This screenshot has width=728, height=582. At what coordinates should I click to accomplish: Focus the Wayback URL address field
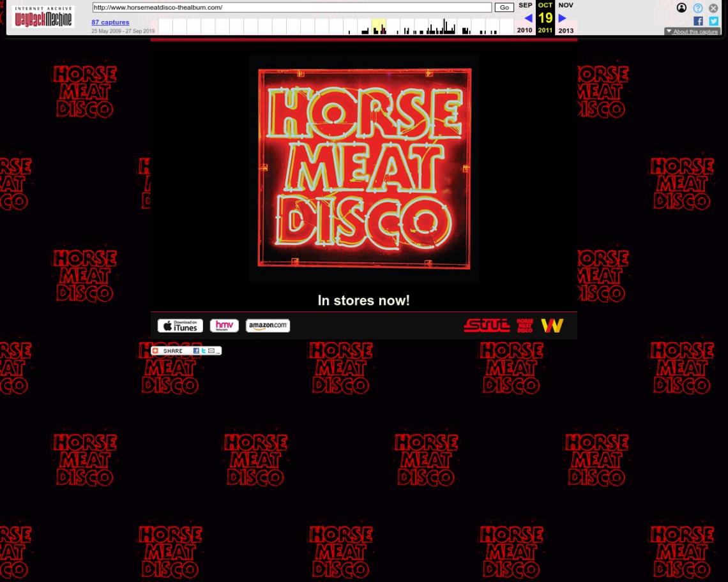292,8
